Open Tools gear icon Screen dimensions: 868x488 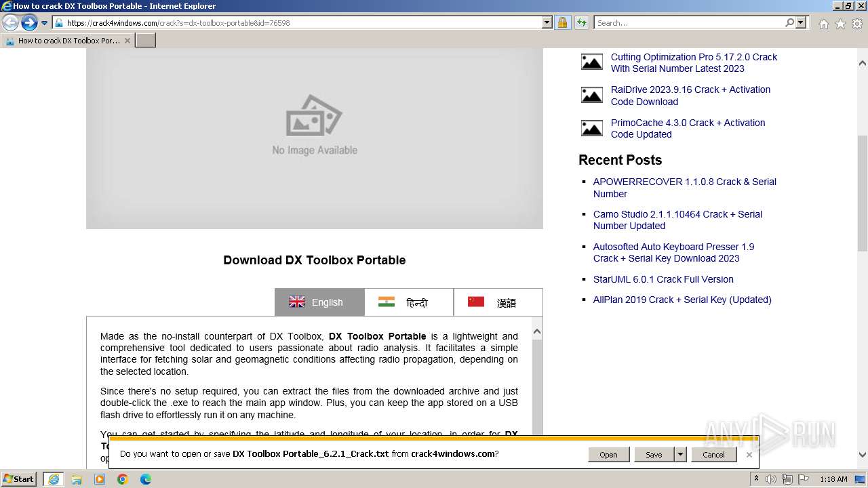(856, 24)
